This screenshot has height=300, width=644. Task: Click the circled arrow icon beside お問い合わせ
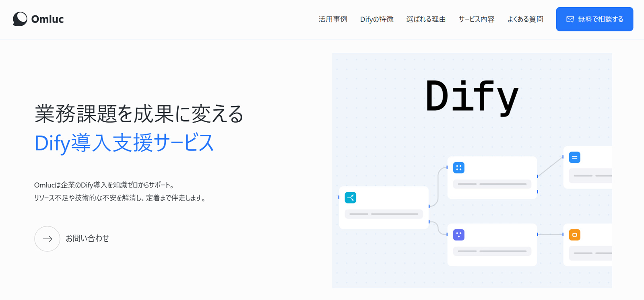pyautogui.click(x=47, y=239)
